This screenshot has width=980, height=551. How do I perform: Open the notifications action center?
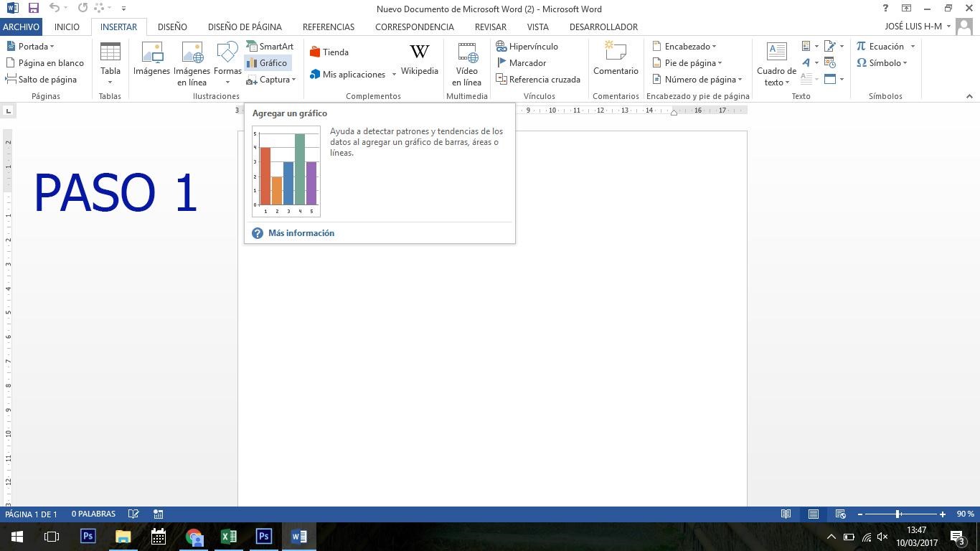click(958, 537)
